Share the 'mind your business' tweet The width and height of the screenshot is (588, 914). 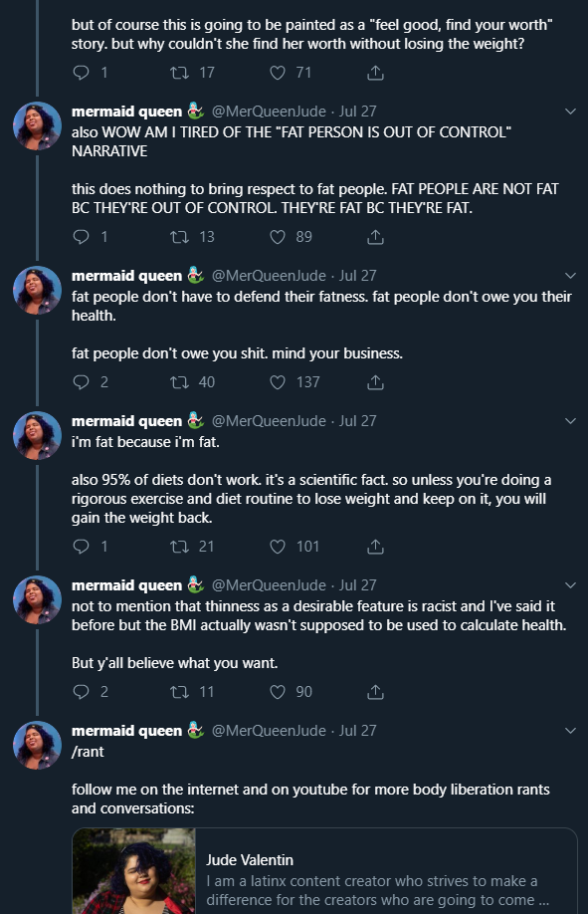point(375,382)
